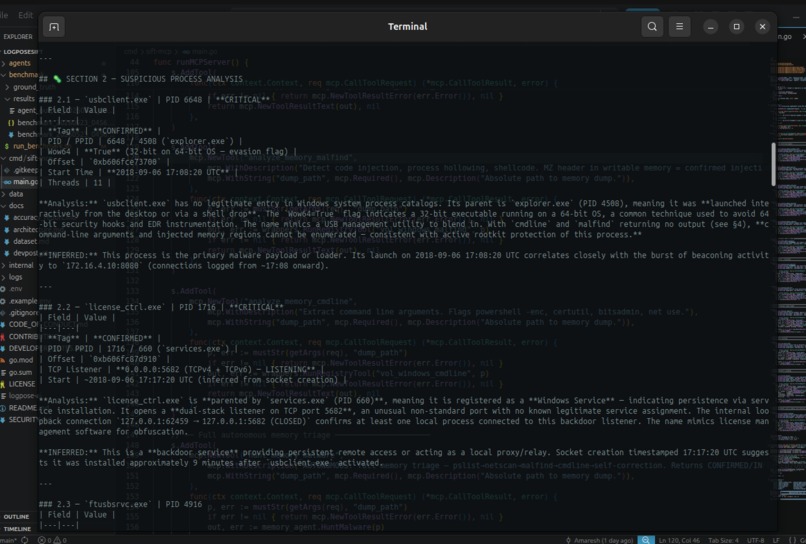Expand the data folder chevron
The width and height of the screenshot is (806, 544).
click(4, 194)
